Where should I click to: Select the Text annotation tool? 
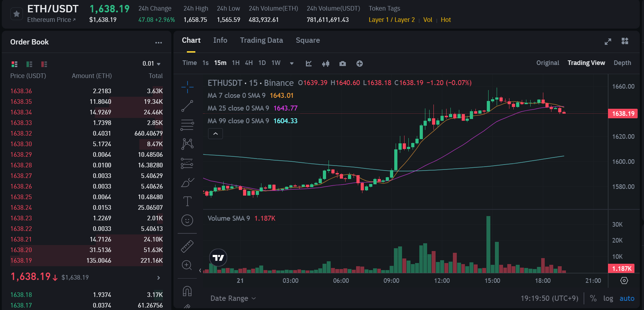coord(187,201)
